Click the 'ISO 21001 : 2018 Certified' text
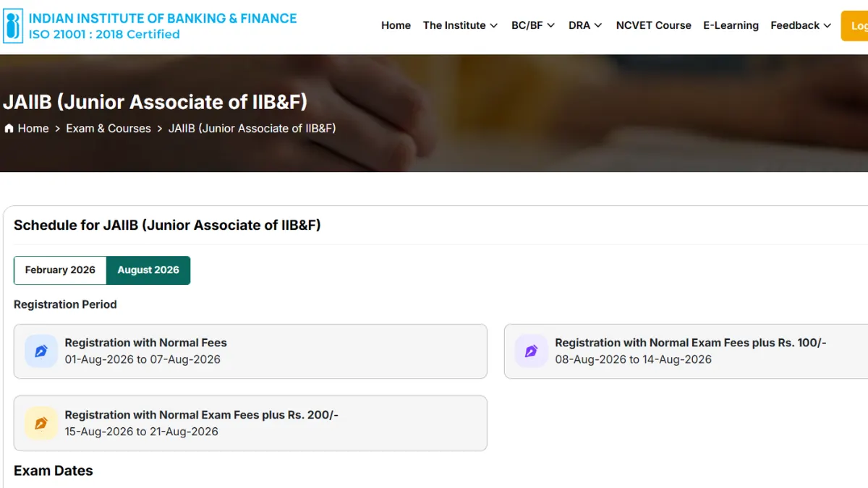 pos(104,34)
